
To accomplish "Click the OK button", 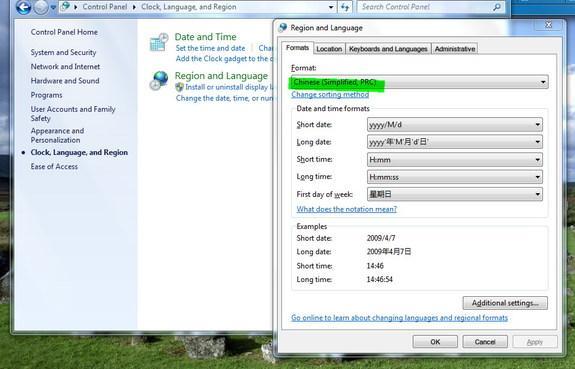I will click(435, 342).
